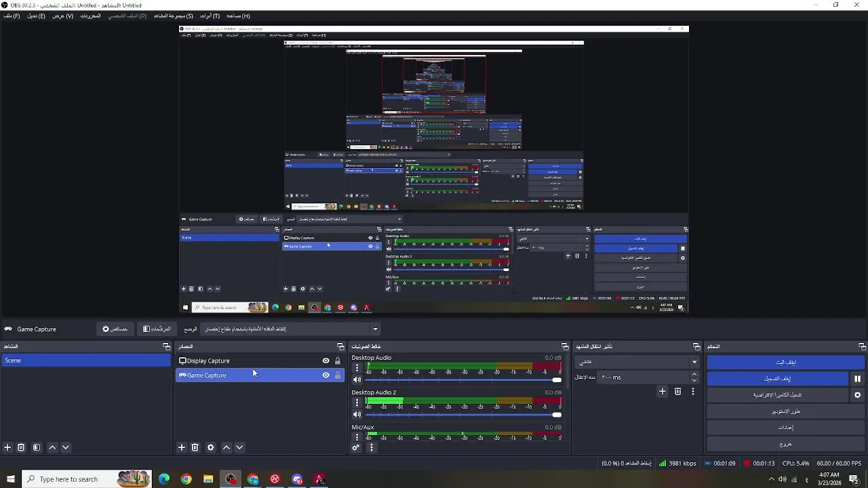Viewport: 868px width, 488px height.
Task: Open the Docks menu
Action: point(90,16)
